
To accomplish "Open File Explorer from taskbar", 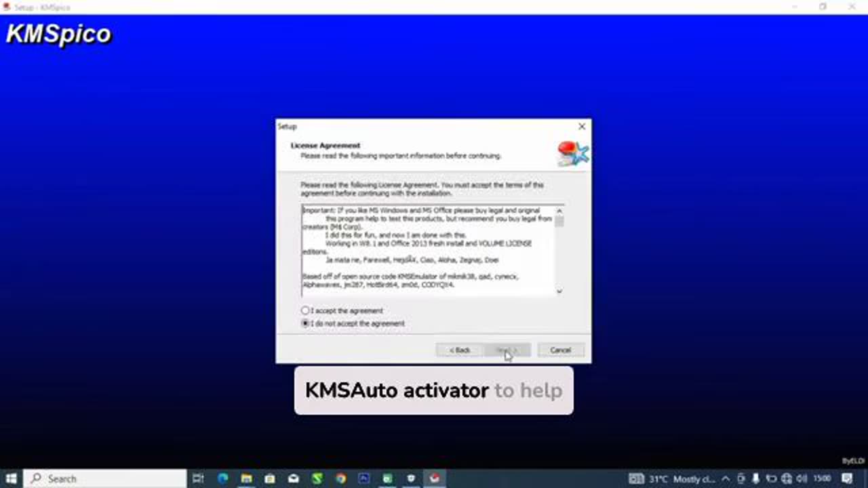I will tap(246, 479).
